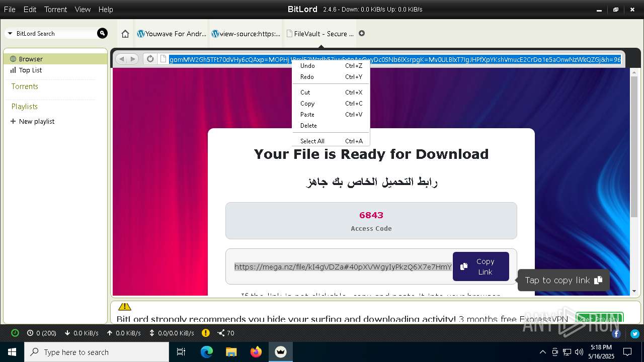Open Task View on the taskbar
Screen dimensions: 644x362
point(181,352)
